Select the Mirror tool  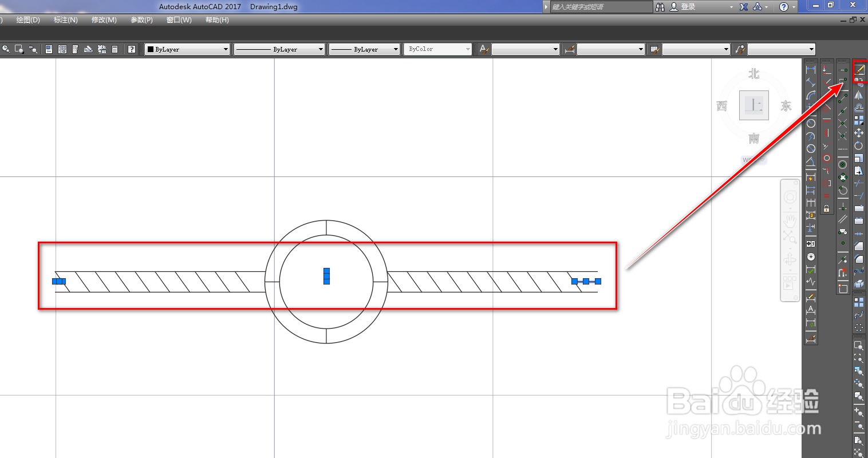(x=859, y=95)
